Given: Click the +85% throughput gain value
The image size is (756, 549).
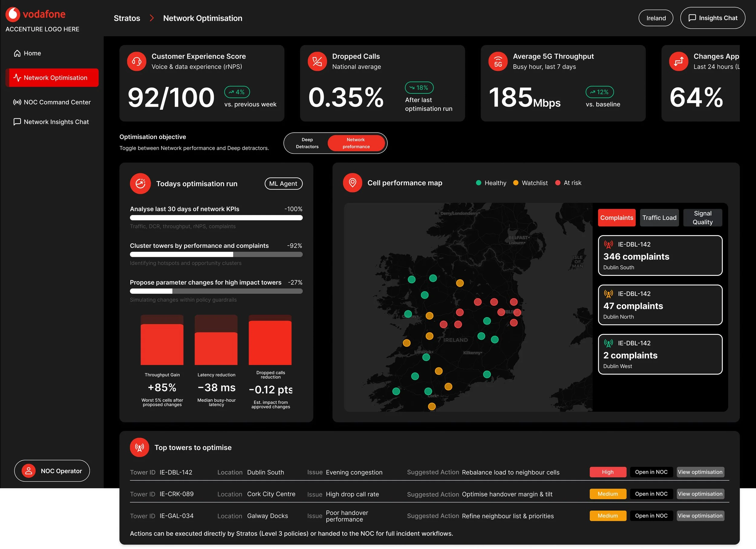Looking at the screenshot, I should click(x=162, y=387).
